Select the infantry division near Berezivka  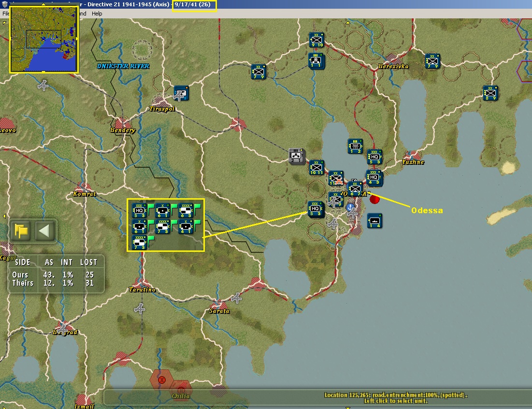(x=432, y=61)
